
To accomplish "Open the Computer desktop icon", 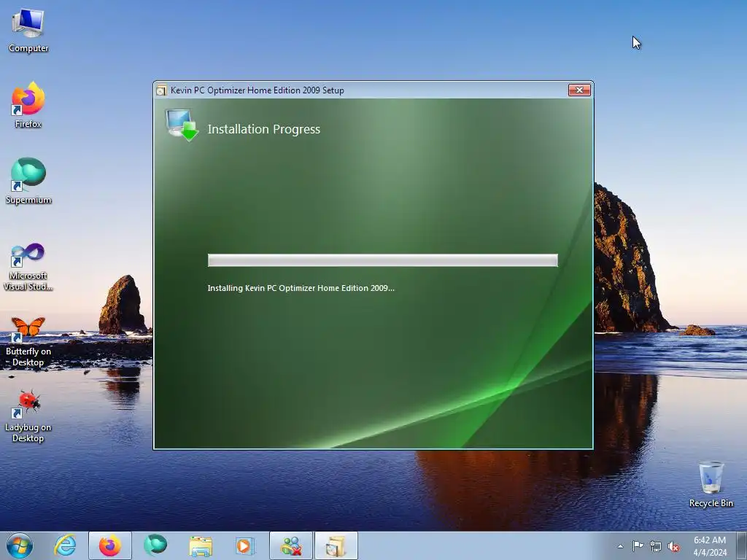I will tap(28, 31).
